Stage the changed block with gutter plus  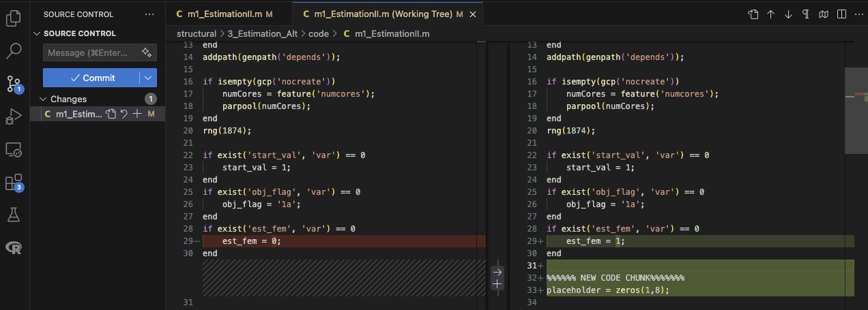[497, 283]
